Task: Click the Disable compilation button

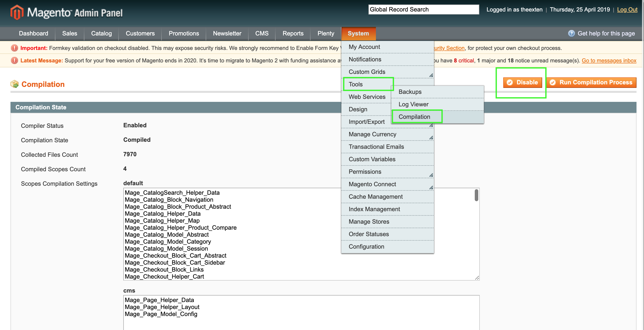Action: tap(522, 82)
